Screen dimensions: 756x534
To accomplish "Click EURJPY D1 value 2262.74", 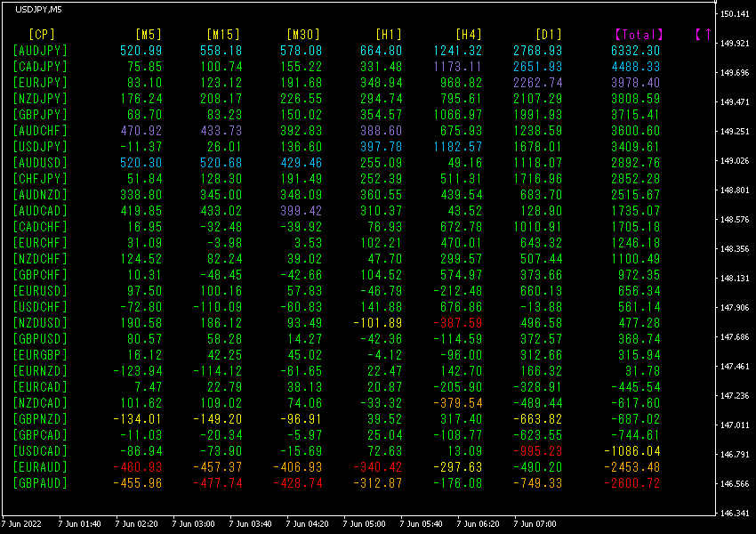I will tap(537, 83).
